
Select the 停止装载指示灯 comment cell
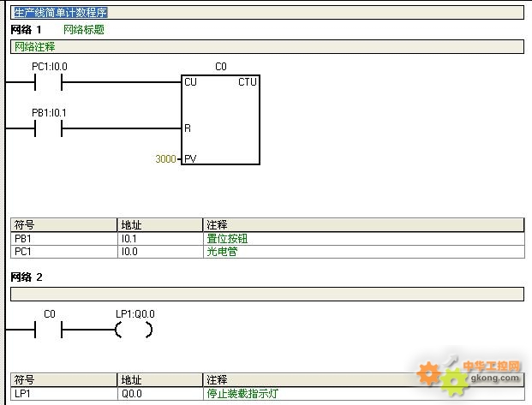coord(364,394)
